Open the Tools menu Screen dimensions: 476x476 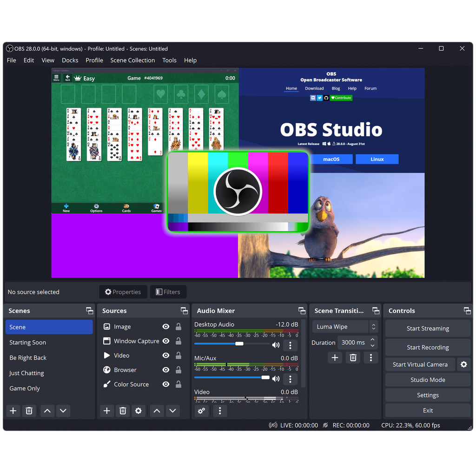click(x=169, y=60)
